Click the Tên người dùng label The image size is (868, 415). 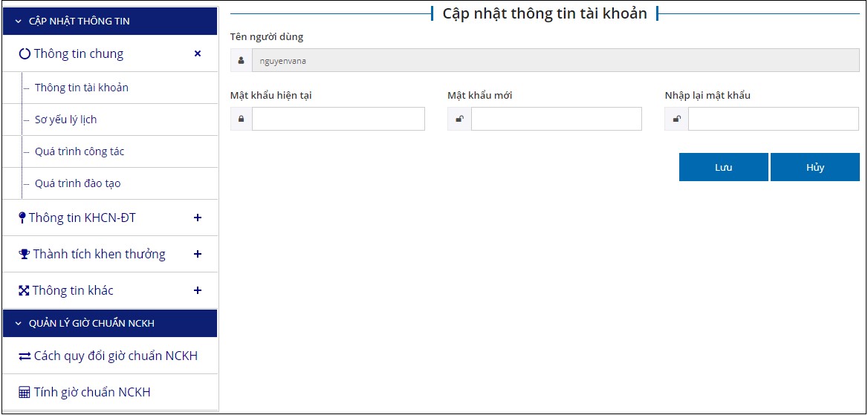267,38
